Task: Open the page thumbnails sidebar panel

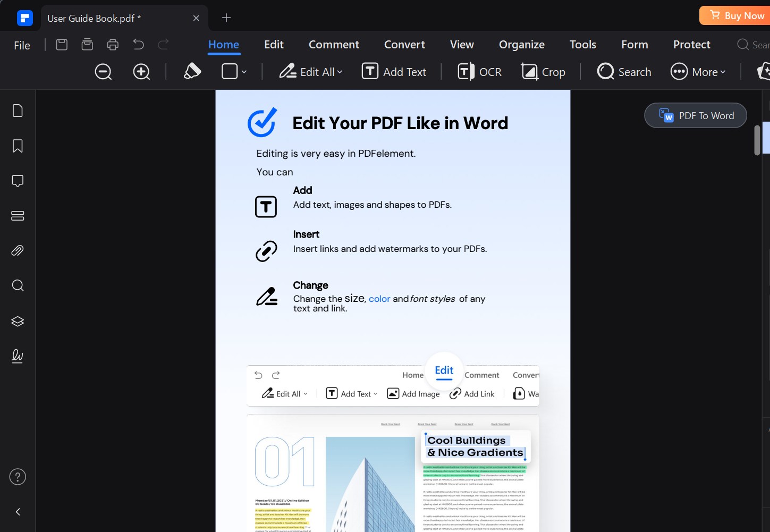Action: 18,111
